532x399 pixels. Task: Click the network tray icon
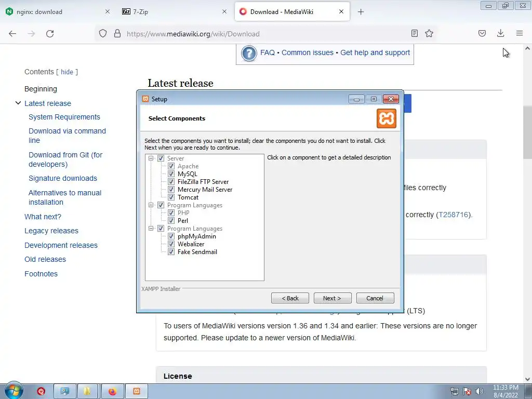coord(455,391)
